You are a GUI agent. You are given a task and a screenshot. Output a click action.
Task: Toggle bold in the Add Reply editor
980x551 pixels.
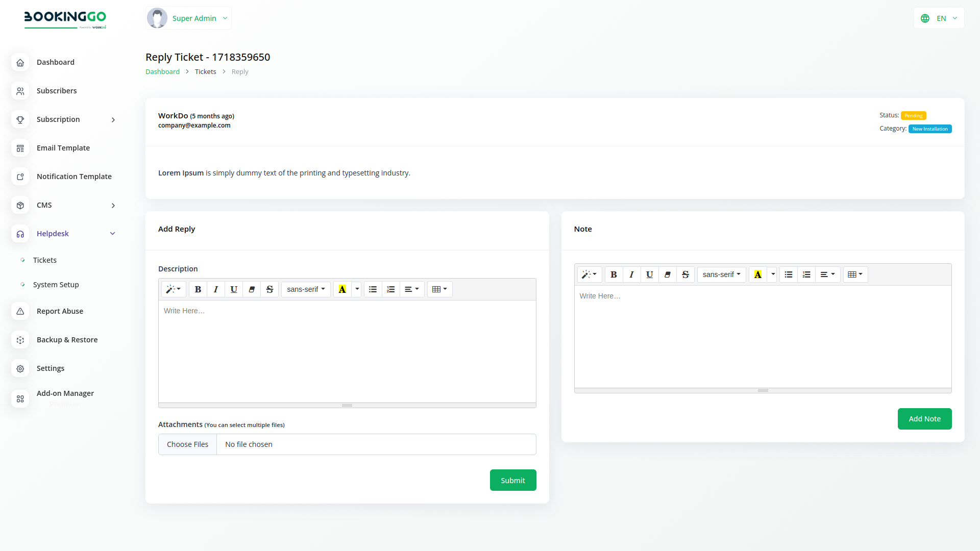click(x=198, y=289)
